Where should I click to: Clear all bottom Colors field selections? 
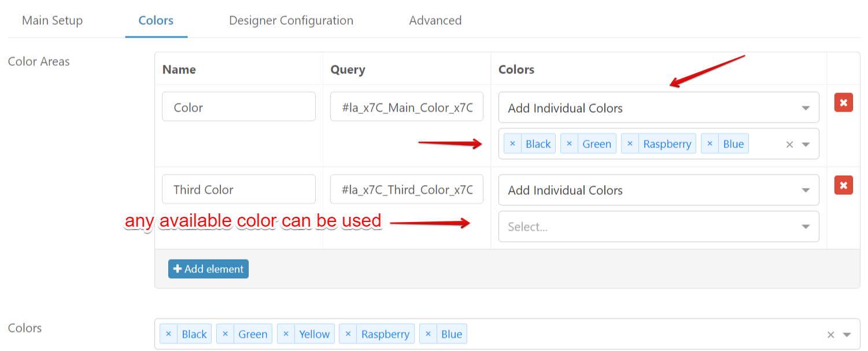[x=830, y=335]
